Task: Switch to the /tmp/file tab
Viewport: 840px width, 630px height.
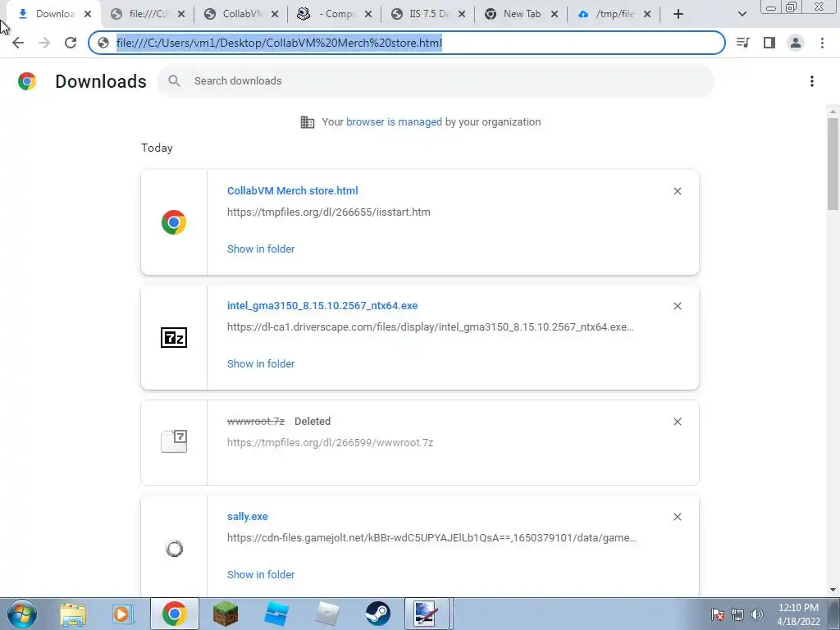Action: (614, 14)
